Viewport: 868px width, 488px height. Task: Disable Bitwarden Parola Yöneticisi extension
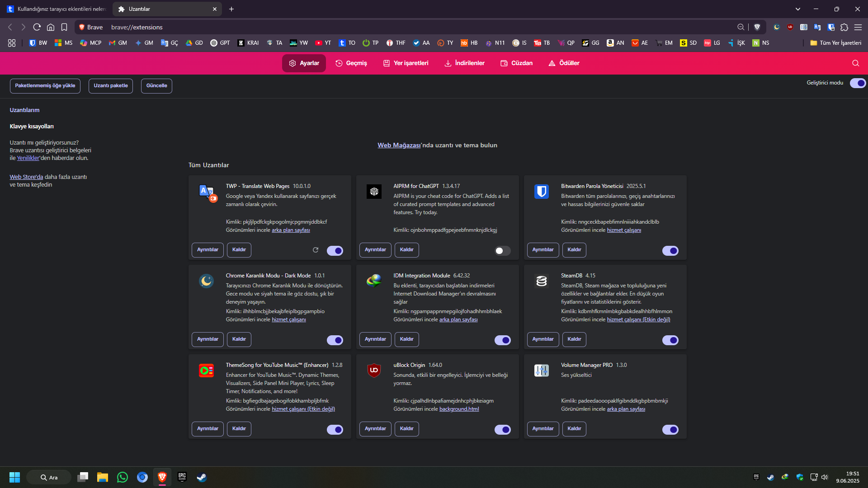pyautogui.click(x=670, y=251)
